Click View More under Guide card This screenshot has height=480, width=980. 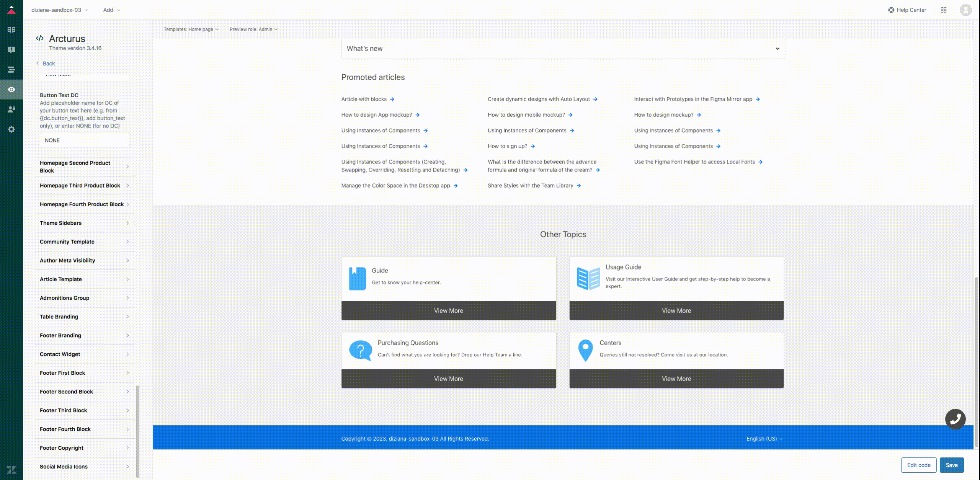(449, 310)
